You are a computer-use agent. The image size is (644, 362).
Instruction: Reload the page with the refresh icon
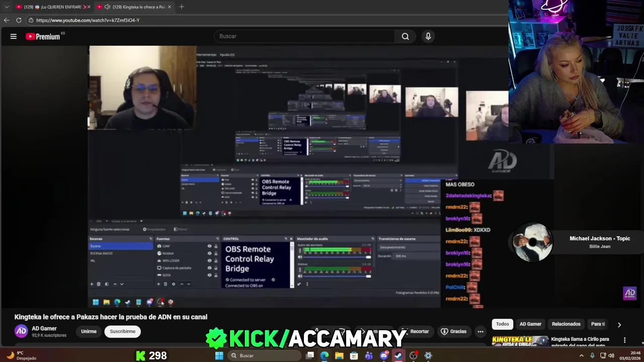pos(19,20)
